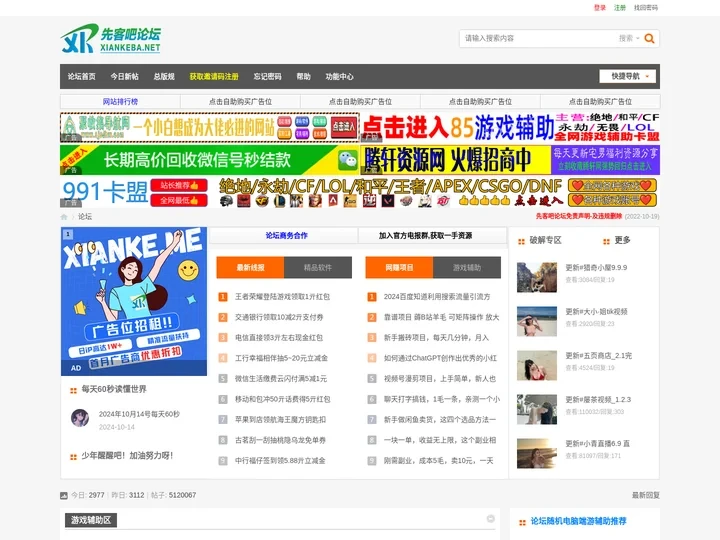Screen dimensions: 720x540
Task: Open the 更新#大小-姐tik视频 post
Action: click(x=596, y=312)
